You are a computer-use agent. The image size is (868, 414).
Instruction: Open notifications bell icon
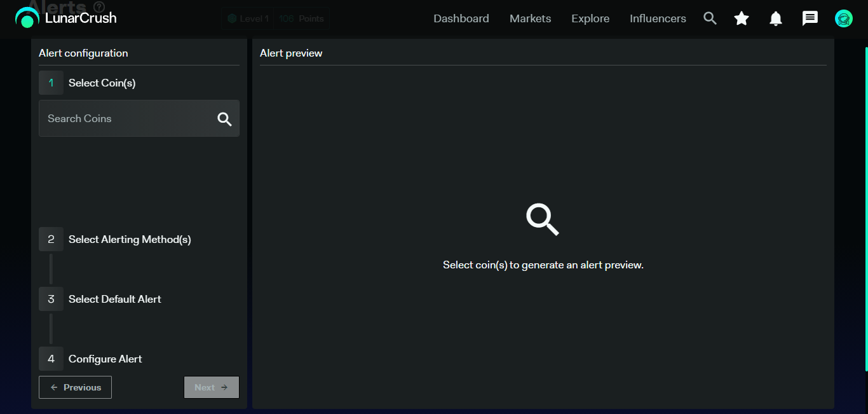point(776,18)
